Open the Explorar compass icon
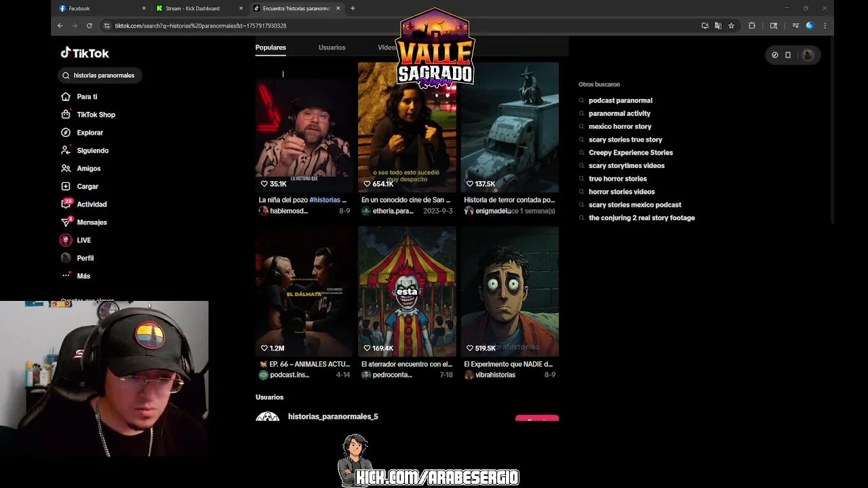This screenshot has width=868, height=488. (x=66, y=132)
